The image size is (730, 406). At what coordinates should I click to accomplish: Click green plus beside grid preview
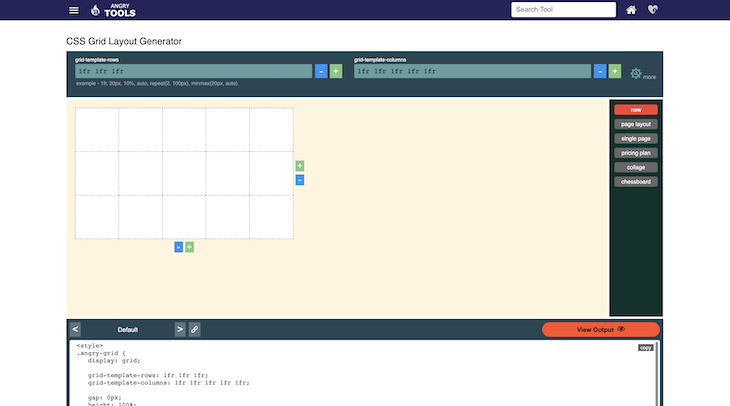[x=300, y=166]
